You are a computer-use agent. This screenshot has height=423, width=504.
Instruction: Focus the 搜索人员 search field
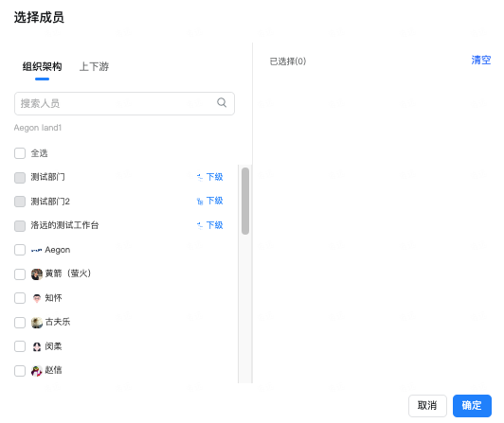124,103
